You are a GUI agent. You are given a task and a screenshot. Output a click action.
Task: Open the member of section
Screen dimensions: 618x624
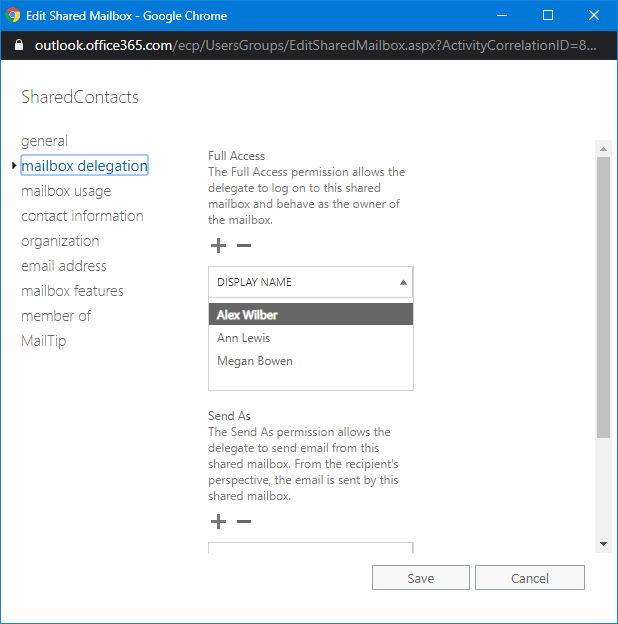click(x=56, y=316)
